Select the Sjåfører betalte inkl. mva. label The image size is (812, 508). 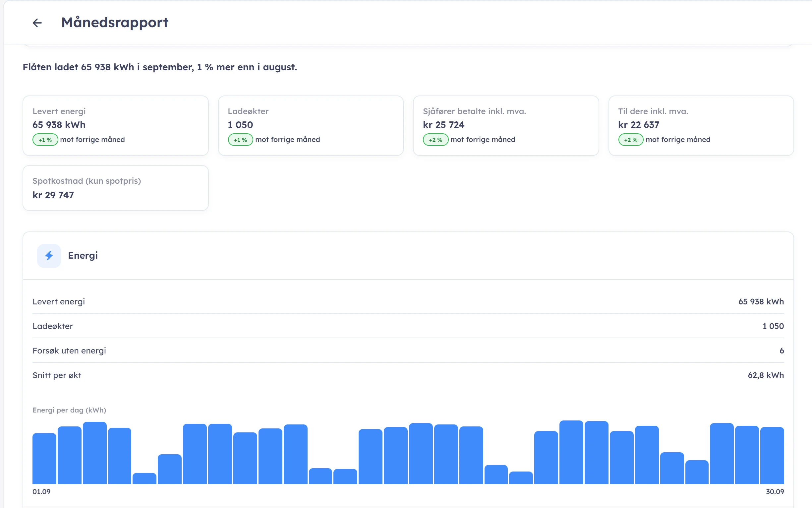click(474, 111)
